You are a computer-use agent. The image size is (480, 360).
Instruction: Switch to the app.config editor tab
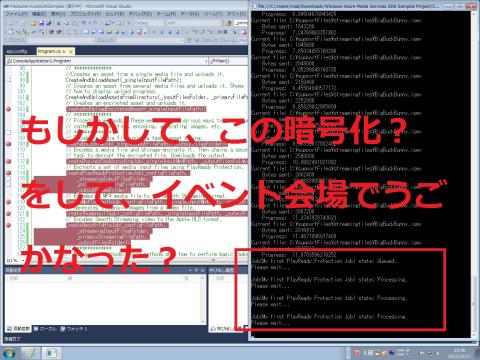(16, 51)
